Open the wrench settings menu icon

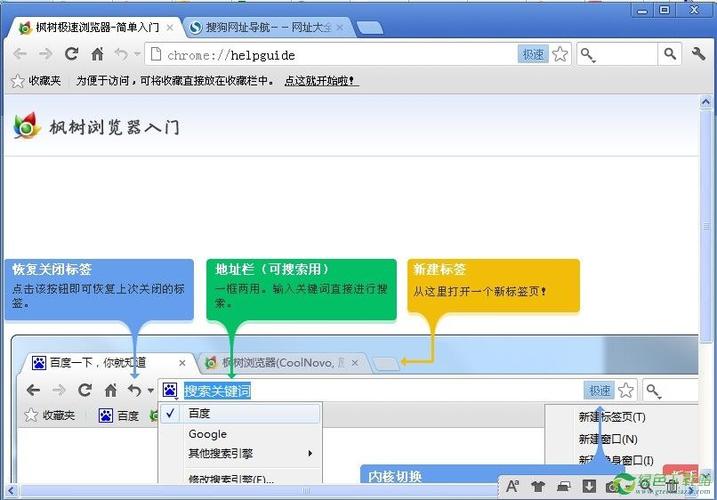click(698, 54)
